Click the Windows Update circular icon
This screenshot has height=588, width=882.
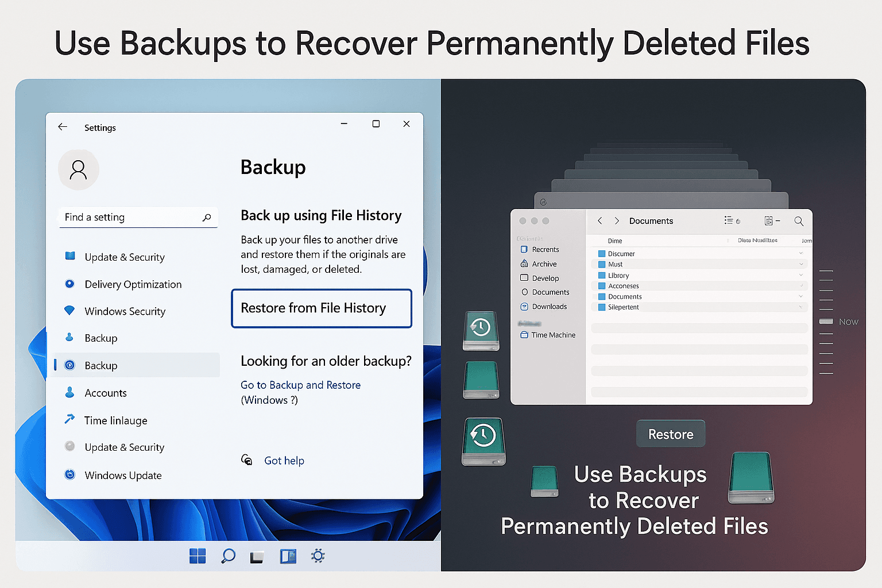tap(69, 474)
